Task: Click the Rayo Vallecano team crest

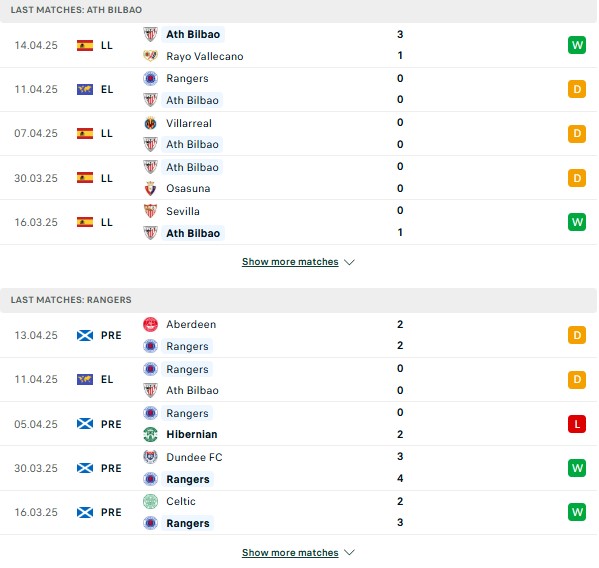Action: 150,56
